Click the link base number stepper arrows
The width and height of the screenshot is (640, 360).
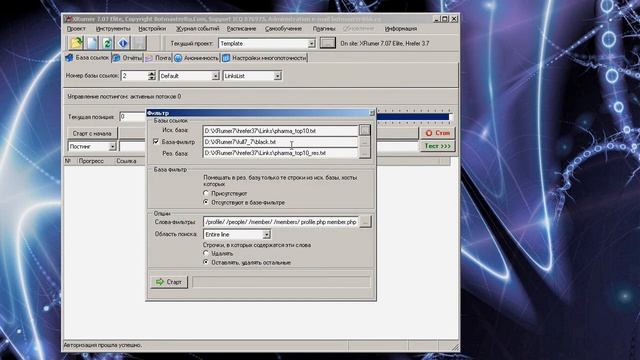(x=151, y=76)
